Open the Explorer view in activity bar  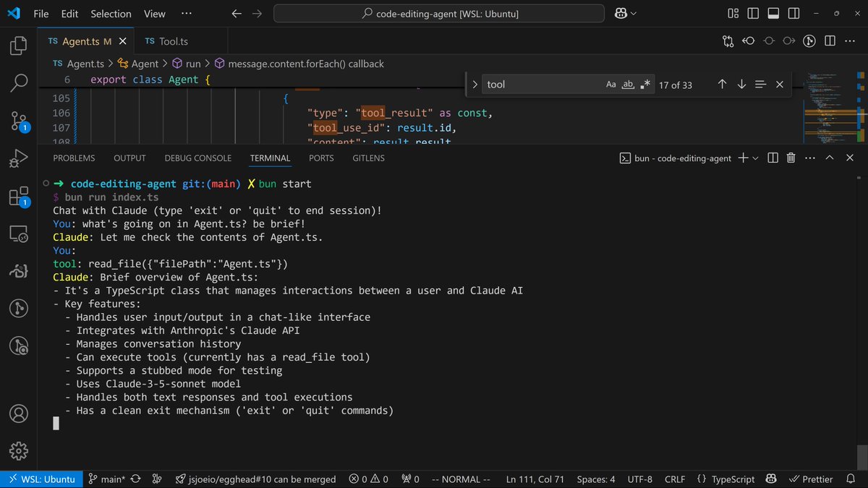[19, 47]
